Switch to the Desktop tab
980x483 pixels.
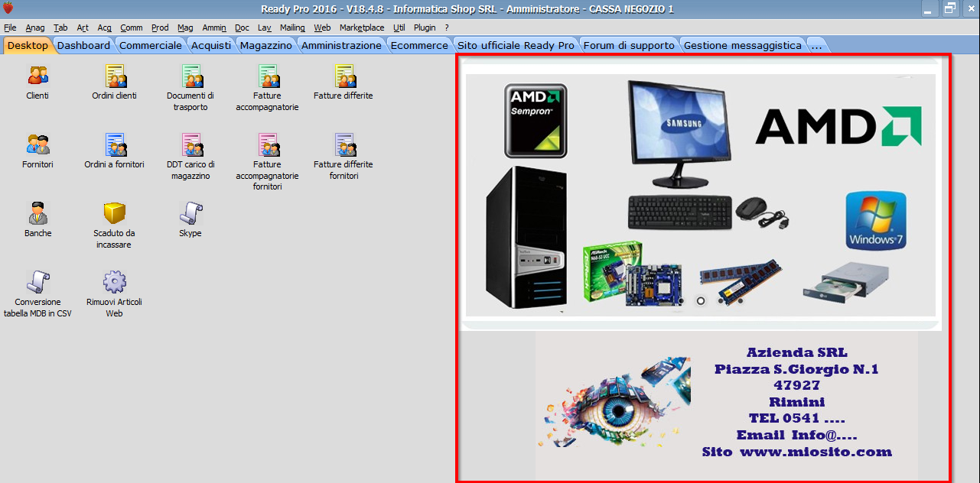click(x=28, y=45)
